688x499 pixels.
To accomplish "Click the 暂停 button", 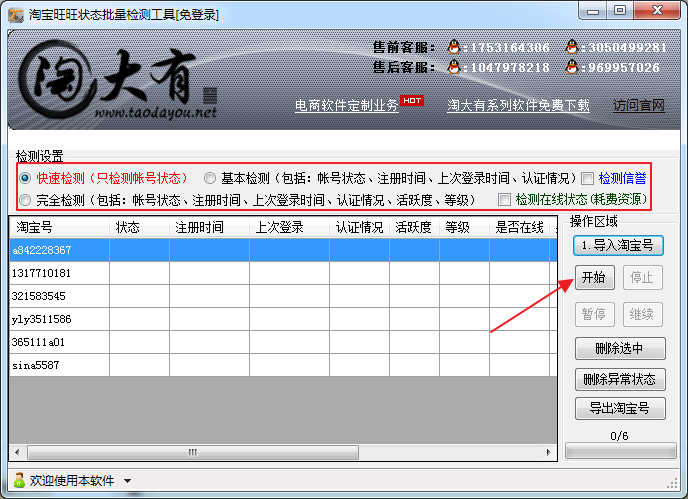I will pyautogui.click(x=595, y=314).
